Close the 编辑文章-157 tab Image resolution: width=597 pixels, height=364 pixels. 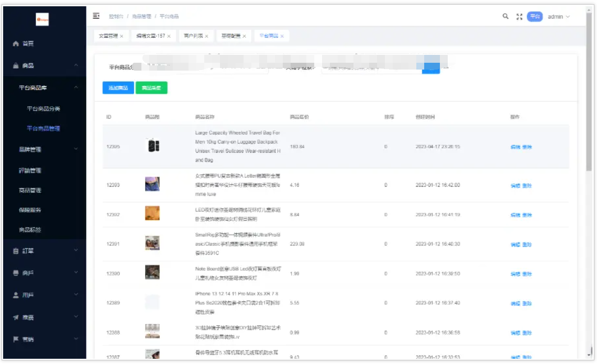[x=169, y=36]
